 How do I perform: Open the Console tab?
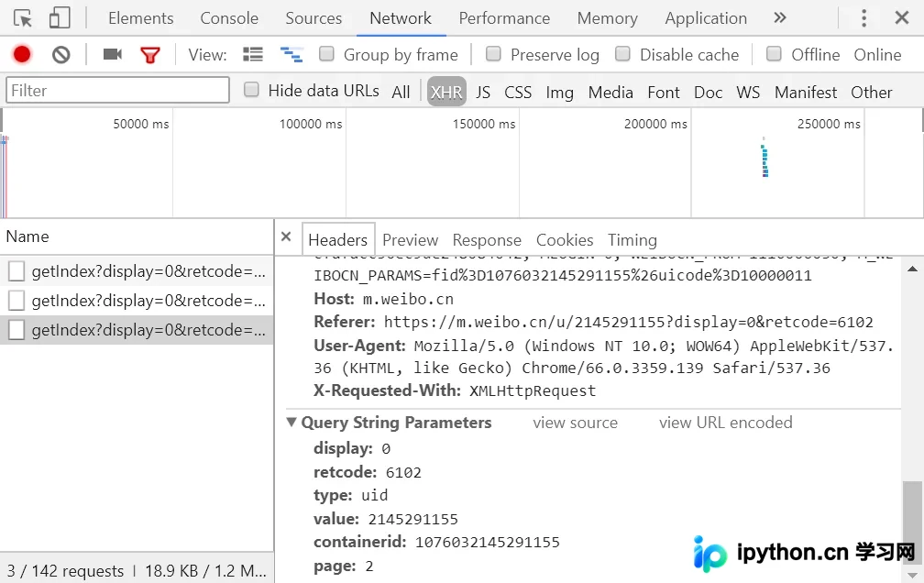[x=229, y=18]
